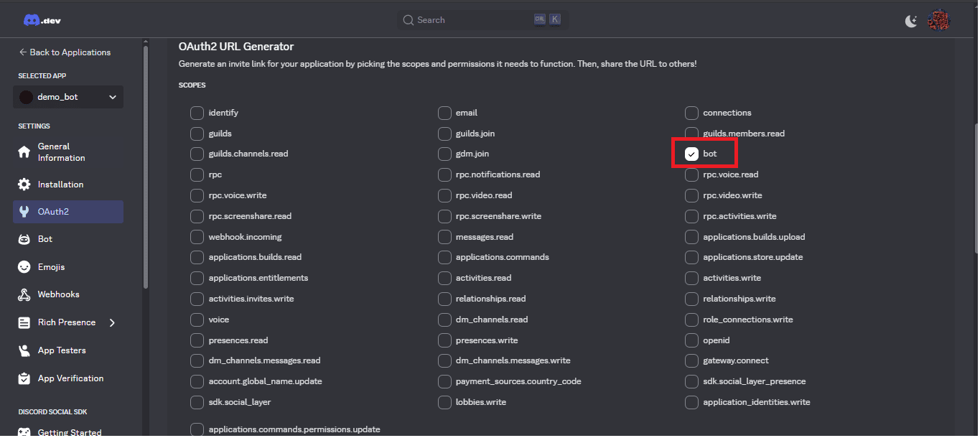This screenshot has width=980, height=438.
Task: Open the App Testers page
Action: click(x=68, y=350)
